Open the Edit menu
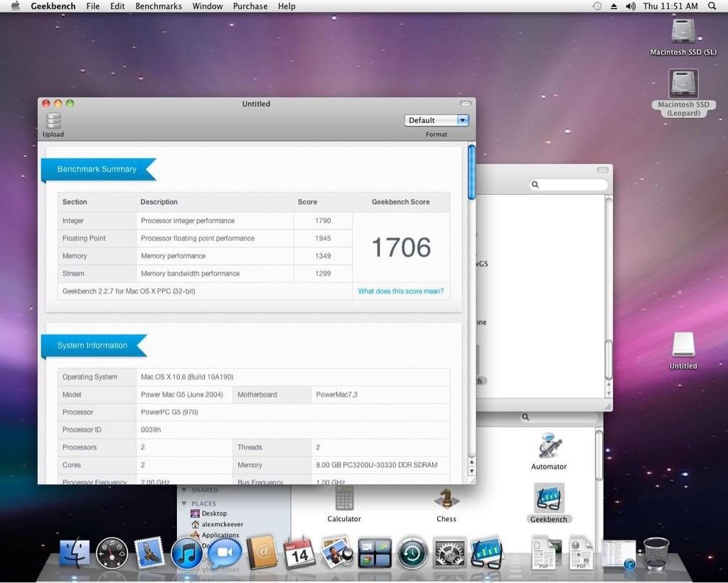 click(x=117, y=6)
